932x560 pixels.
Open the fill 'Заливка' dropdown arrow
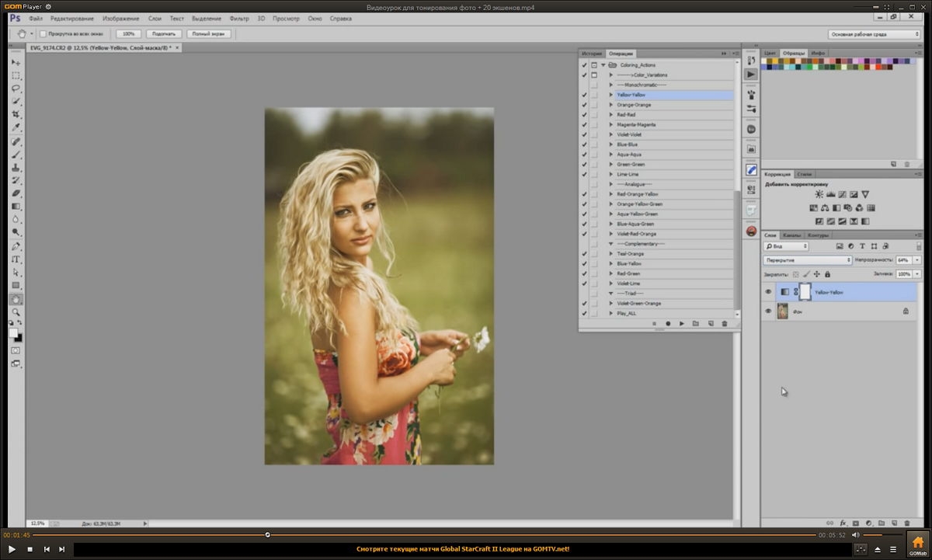(917, 274)
